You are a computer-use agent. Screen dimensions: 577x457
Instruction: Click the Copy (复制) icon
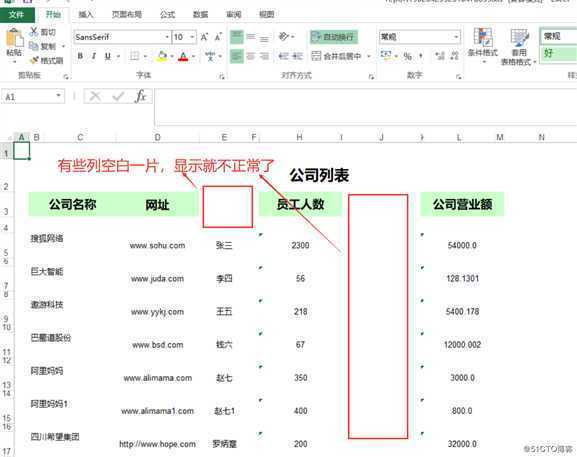pyautogui.click(x=34, y=46)
